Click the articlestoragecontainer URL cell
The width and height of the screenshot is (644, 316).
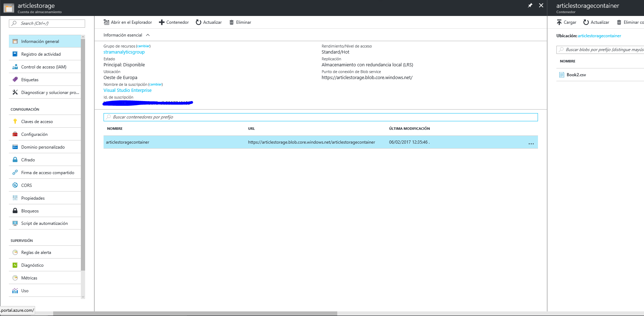[x=311, y=142]
